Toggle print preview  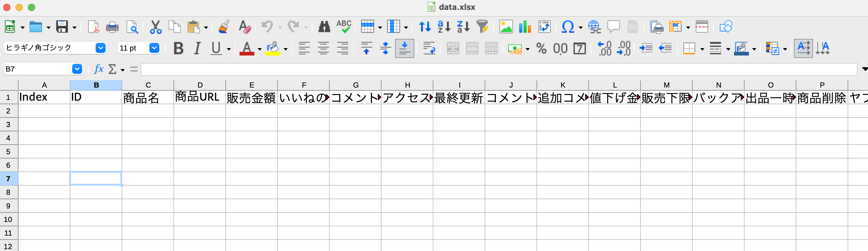[x=132, y=27]
